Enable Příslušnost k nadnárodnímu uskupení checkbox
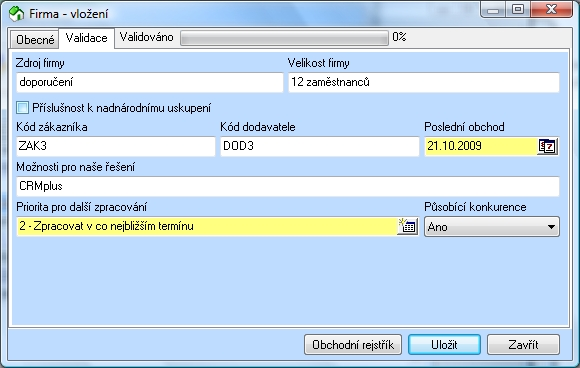This screenshot has height=368, width=580. (23, 108)
